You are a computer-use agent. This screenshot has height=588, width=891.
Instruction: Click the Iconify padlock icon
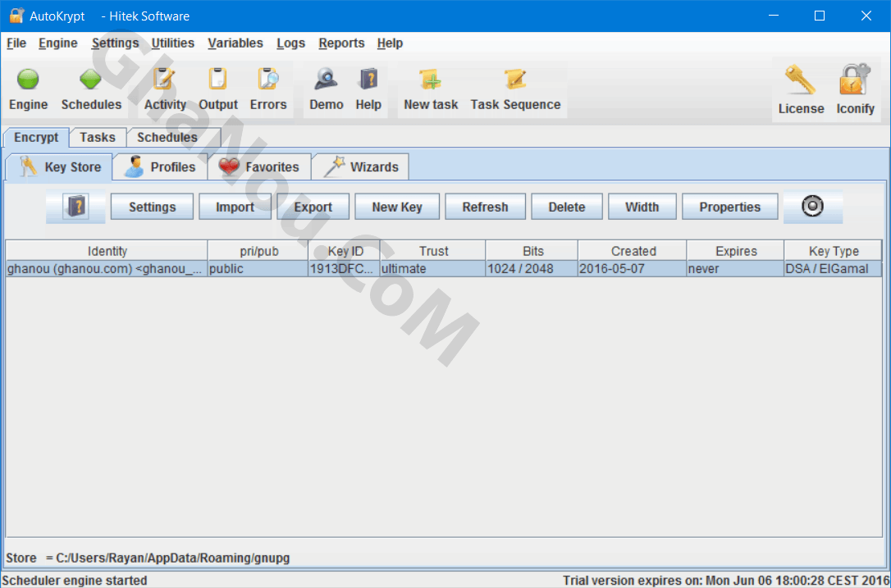(x=855, y=80)
